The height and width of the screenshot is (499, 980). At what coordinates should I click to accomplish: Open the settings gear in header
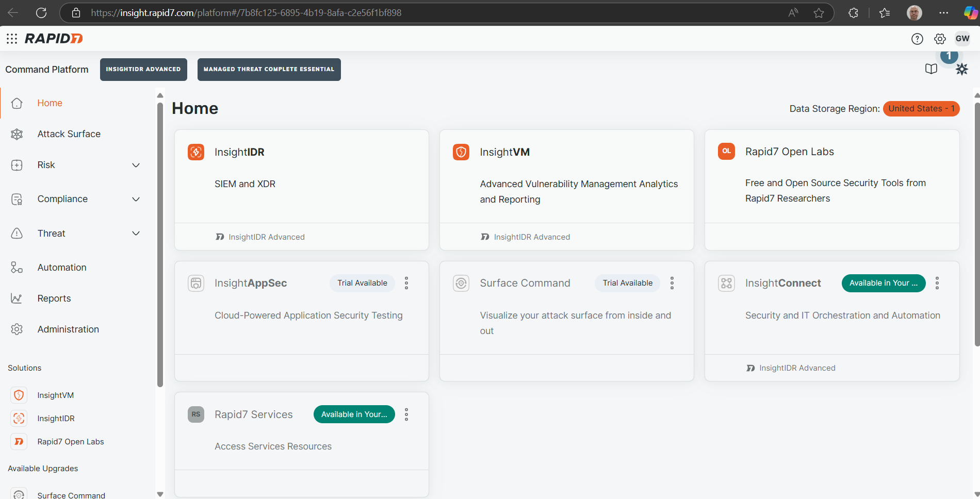[940, 39]
